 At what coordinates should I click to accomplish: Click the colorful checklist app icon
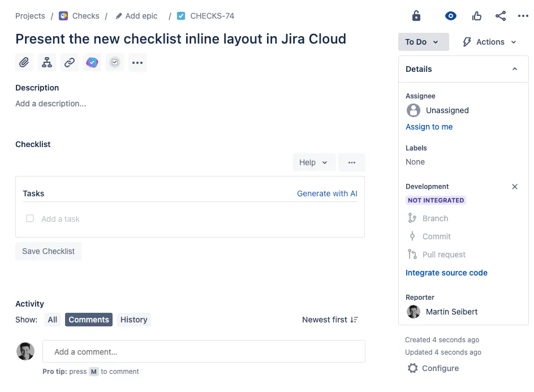click(x=92, y=62)
